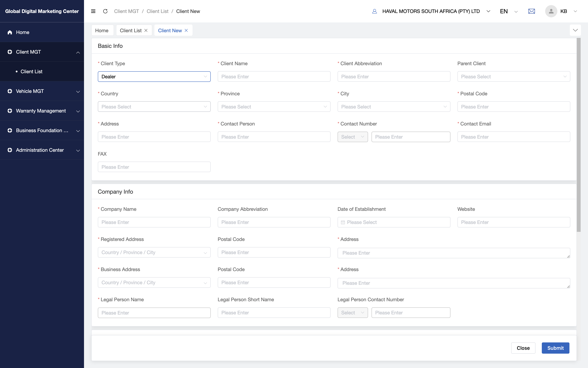Image resolution: width=588 pixels, height=368 pixels.
Task: Click the Client MGT sidebar icon
Action: click(x=10, y=52)
